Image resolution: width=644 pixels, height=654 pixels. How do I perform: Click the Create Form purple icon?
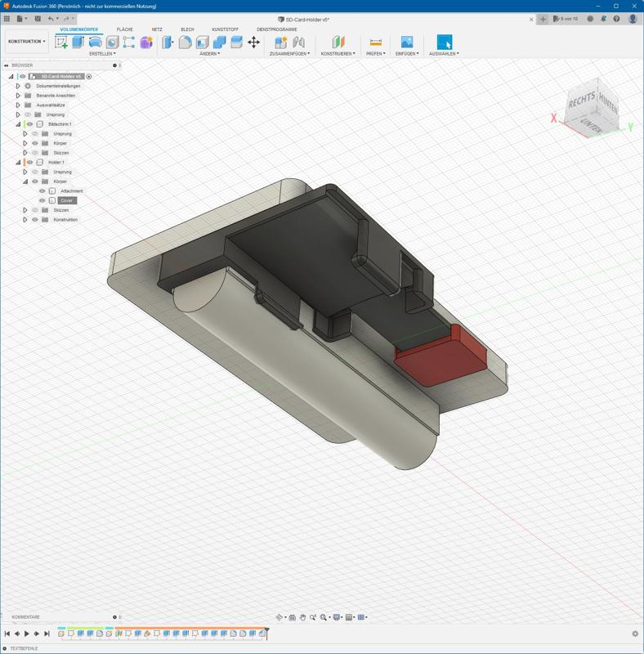146,43
